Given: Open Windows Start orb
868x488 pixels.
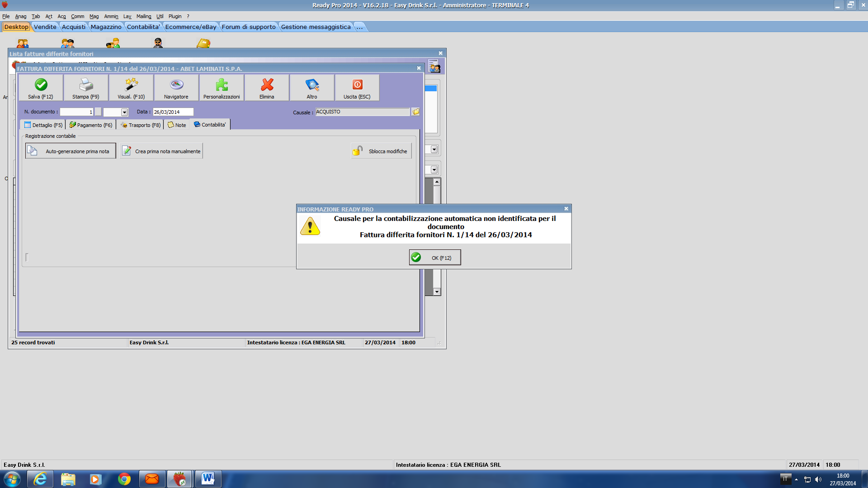Looking at the screenshot, I should [12, 479].
